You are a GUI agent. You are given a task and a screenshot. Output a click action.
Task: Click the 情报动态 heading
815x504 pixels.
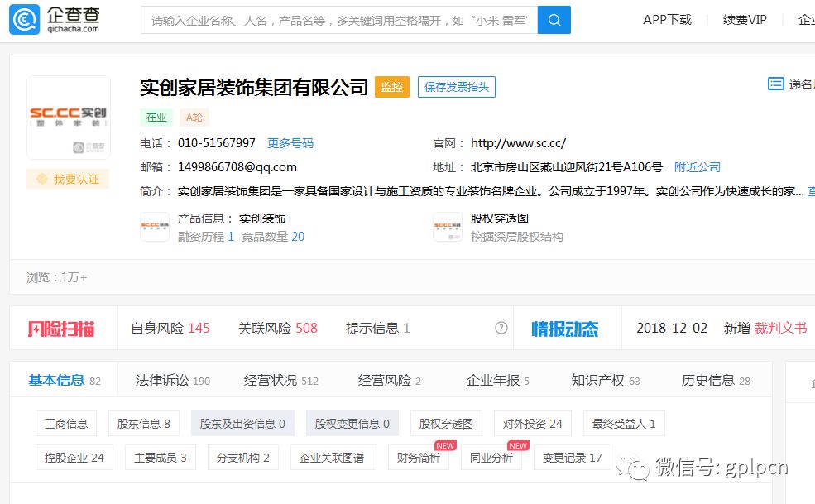pos(565,329)
